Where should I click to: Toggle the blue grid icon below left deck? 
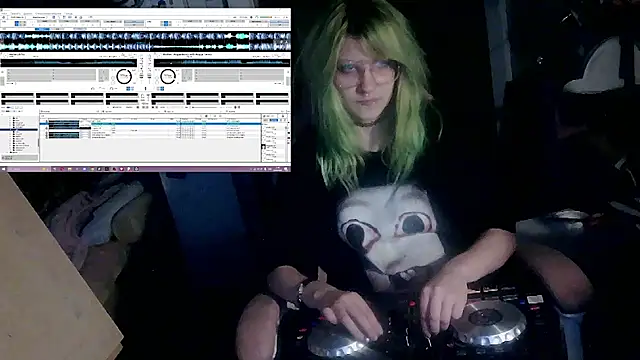pyautogui.click(x=130, y=88)
